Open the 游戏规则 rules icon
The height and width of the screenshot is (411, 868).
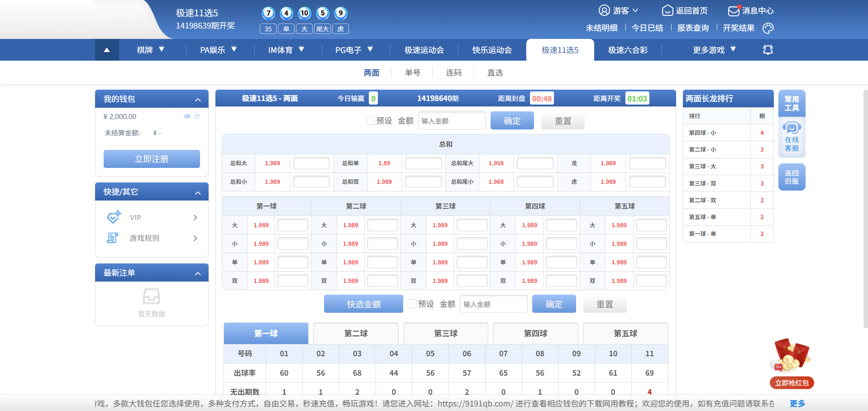point(113,238)
